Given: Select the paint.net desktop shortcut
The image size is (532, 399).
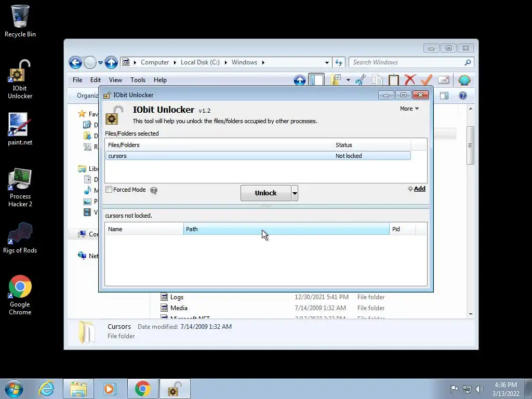Looking at the screenshot, I should (x=20, y=129).
